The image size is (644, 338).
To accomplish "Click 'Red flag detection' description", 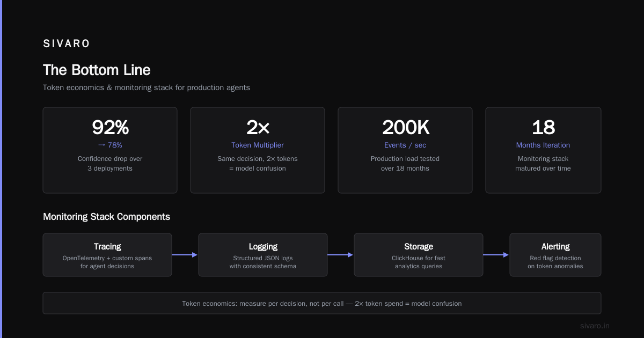I will tap(555, 258).
